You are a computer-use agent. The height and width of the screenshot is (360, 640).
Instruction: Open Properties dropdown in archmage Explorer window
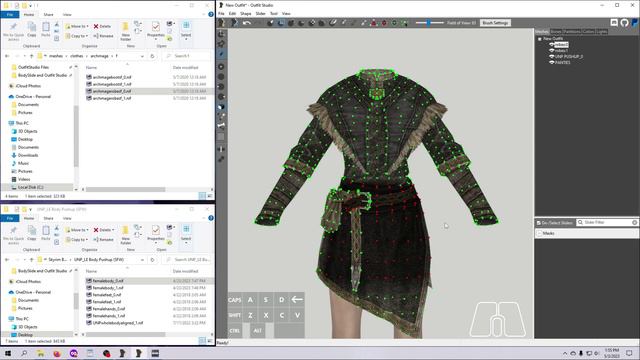point(156,31)
